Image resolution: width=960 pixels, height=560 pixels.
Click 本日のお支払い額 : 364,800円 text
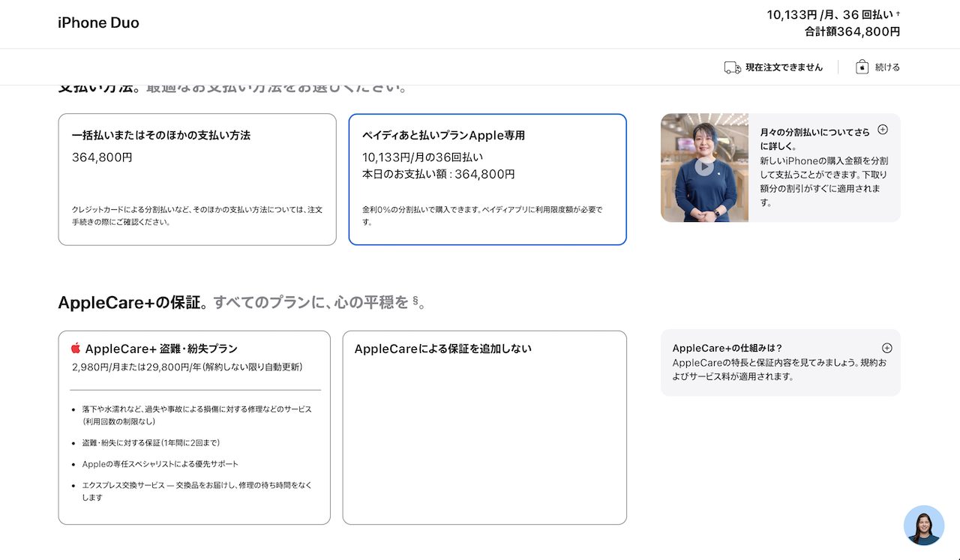click(439, 174)
